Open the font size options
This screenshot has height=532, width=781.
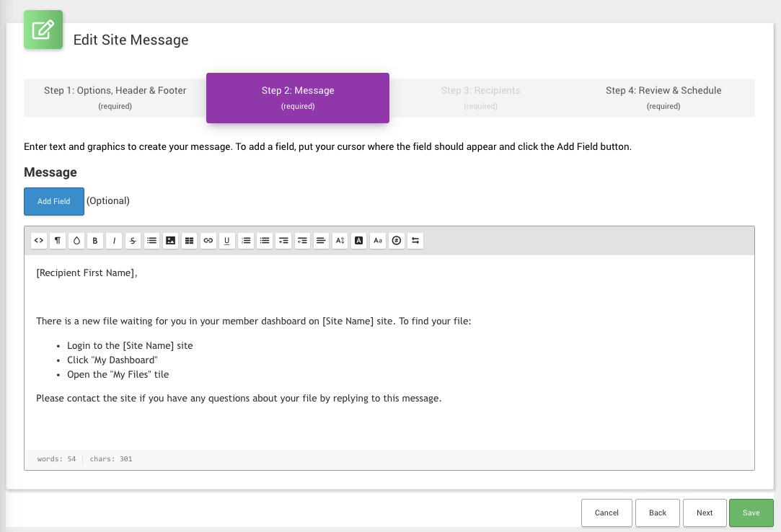[x=340, y=241]
